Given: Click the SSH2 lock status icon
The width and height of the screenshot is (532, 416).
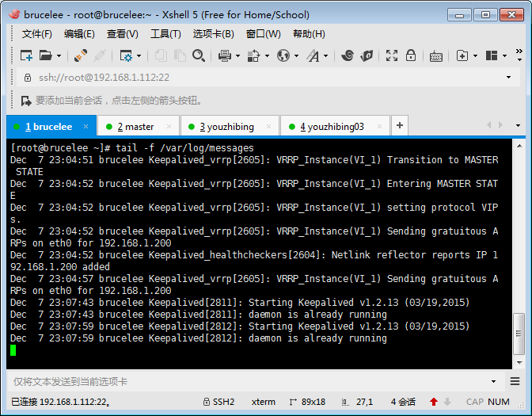Looking at the screenshot, I should coord(206,402).
